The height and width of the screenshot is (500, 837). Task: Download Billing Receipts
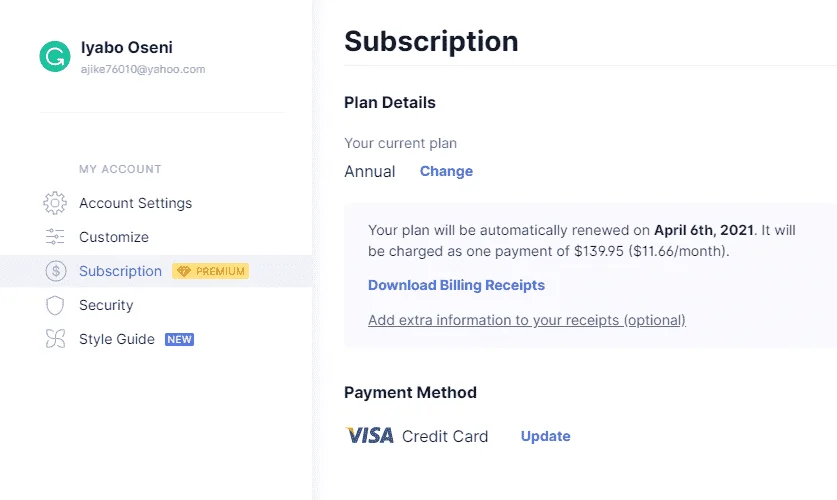(456, 285)
